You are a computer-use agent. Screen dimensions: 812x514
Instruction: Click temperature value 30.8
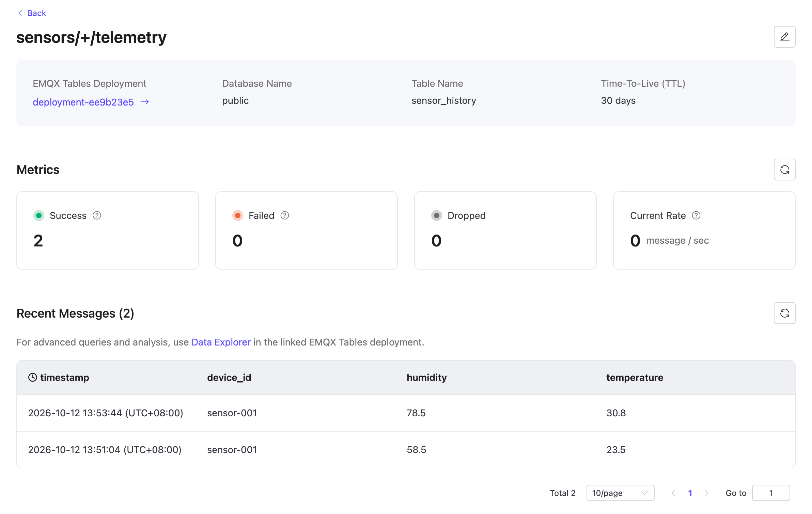[616, 413]
